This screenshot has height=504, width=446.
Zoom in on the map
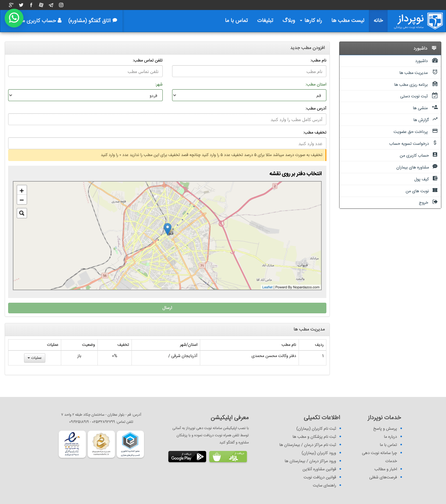click(x=22, y=190)
